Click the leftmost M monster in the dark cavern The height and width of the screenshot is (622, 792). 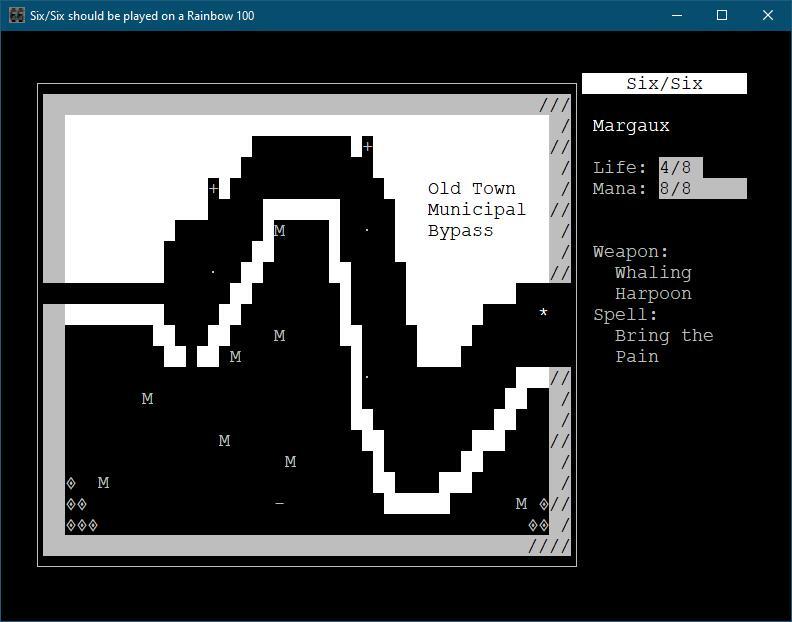tap(147, 399)
